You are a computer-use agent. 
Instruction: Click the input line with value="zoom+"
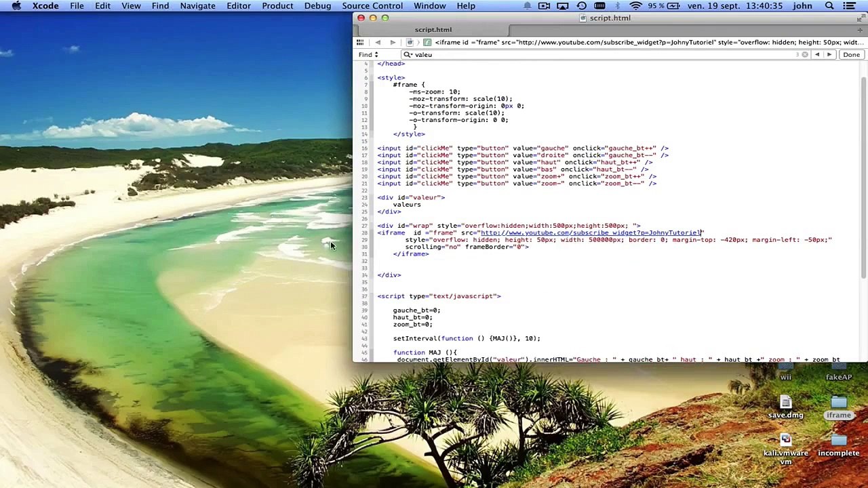pos(516,176)
